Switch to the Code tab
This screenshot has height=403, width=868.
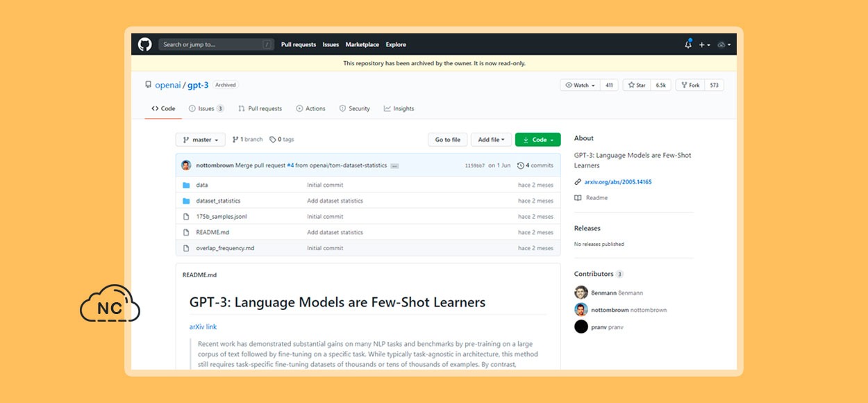pyautogui.click(x=163, y=109)
